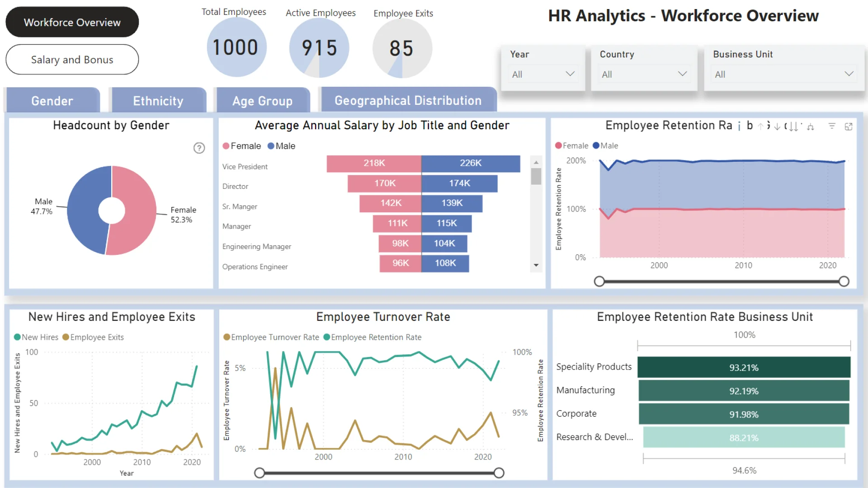Click left zoom slider handle of retention chart
Screen dimensions: 868x488
pos(599,282)
